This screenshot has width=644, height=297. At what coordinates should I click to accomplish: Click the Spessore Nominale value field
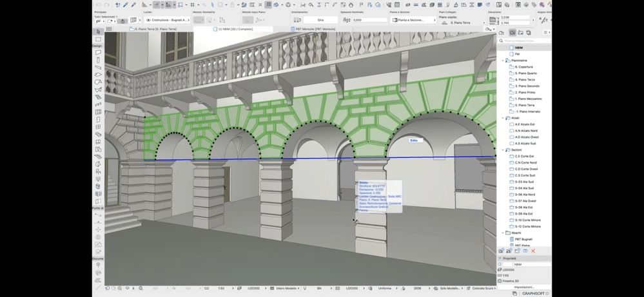point(367,20)
